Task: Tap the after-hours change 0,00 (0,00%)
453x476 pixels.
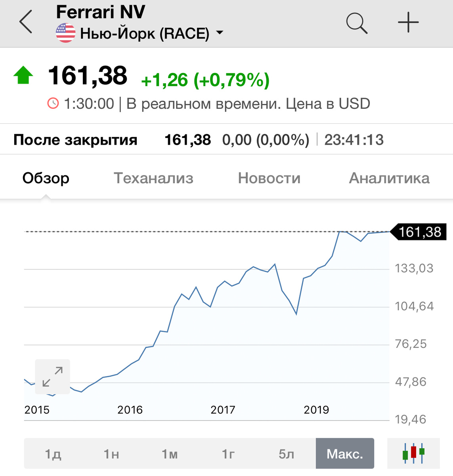Action: 266,140
